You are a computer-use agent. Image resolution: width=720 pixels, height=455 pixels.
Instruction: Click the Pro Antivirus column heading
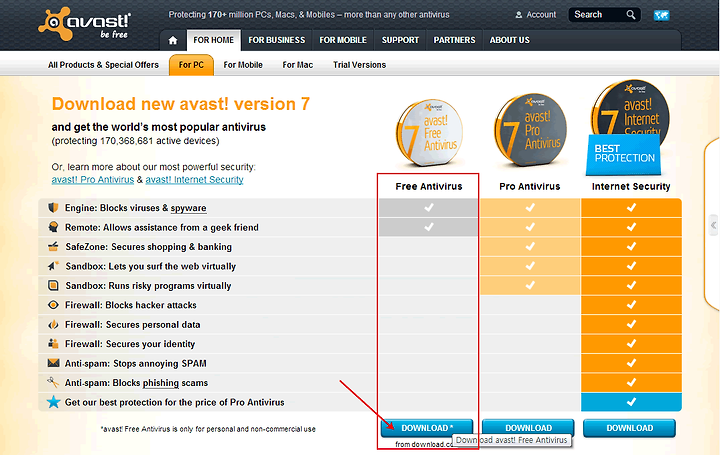coord(529,186)
